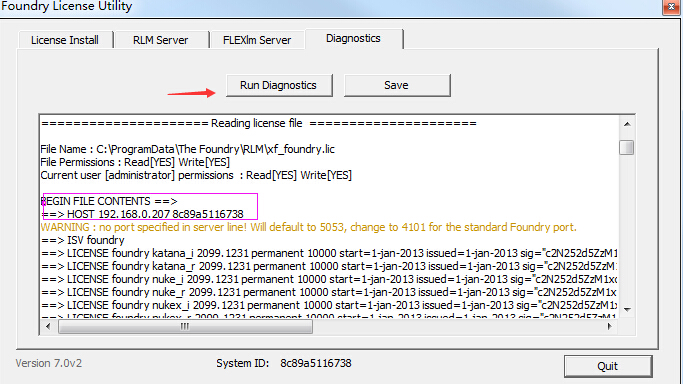This screenshot has height=384, width=683.
Task: Select the Diagnostics tab
Action: (x=354, y=38)
